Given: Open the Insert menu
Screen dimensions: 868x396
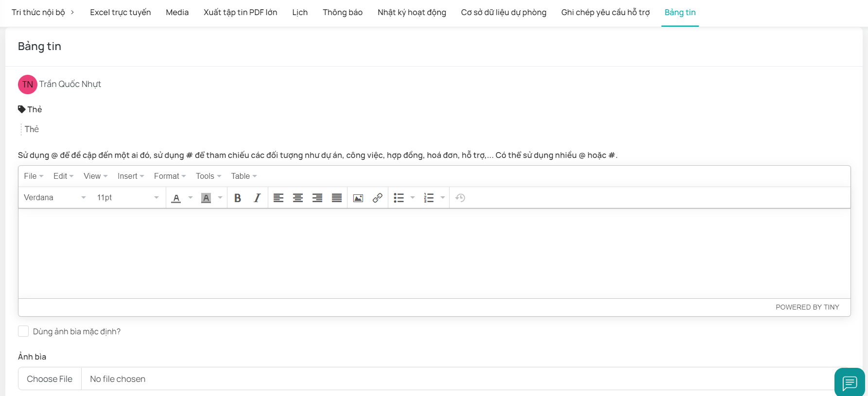Looking at the screenshot, I should pyautogui.click(x=130, y=176).
